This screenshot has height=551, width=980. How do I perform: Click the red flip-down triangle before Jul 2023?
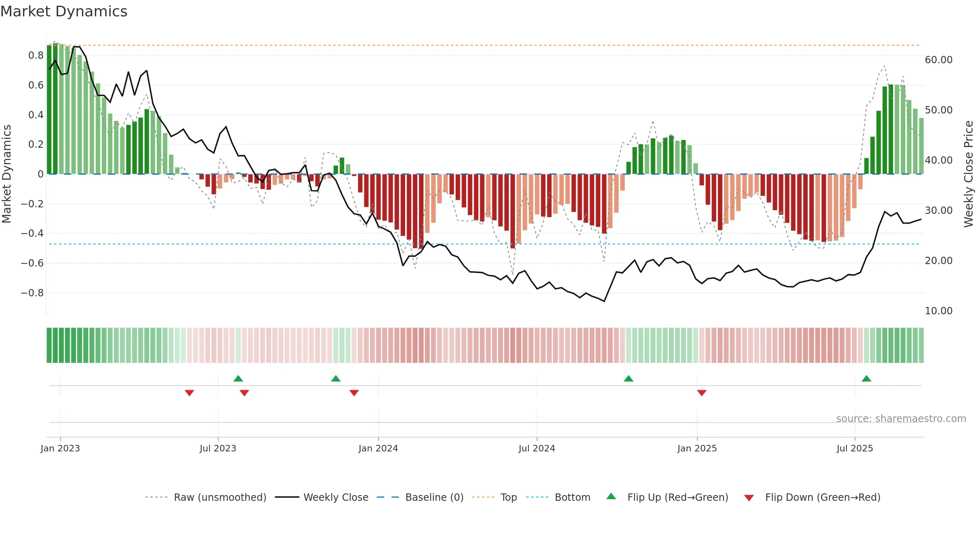[189, 393]
